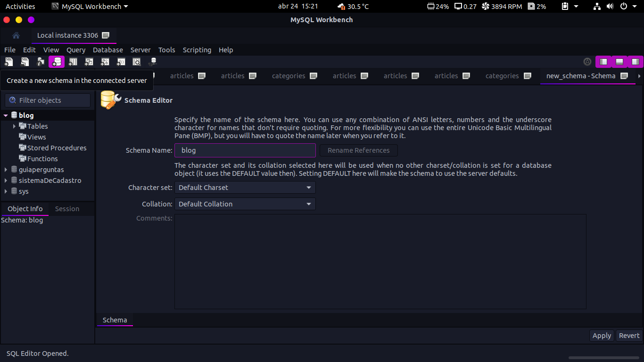Expand the guiaperguntas schema

coord(6,170)
